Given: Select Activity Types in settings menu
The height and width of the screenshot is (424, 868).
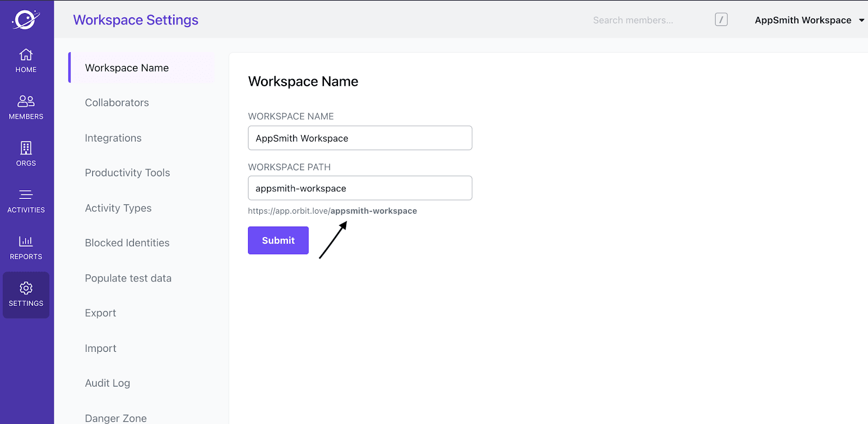Looking at the screenshot, I should coord(118,208).
